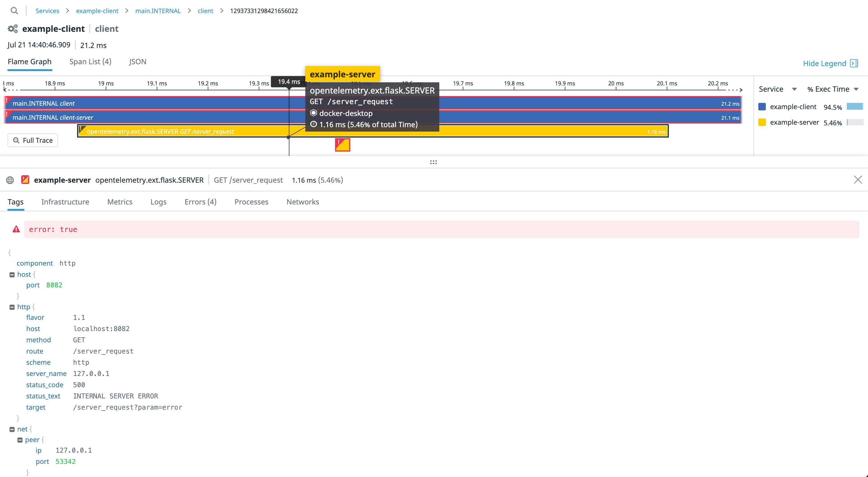The height and width of the screenshot is (477, 868).
Task: Navigate to Services via the breadcrumb link
Action: coord(47,11)
